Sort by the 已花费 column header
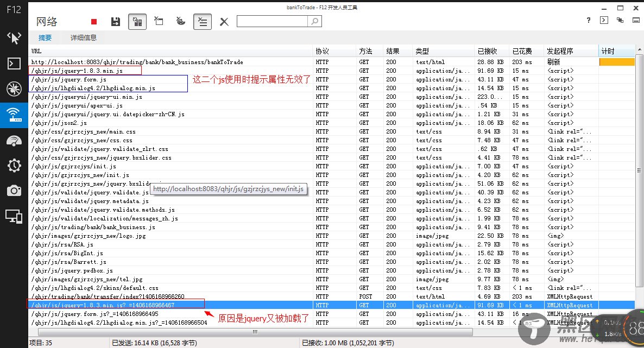Image resolution: width=644 pixels, height=348 pixels. [x=526, y=51]
